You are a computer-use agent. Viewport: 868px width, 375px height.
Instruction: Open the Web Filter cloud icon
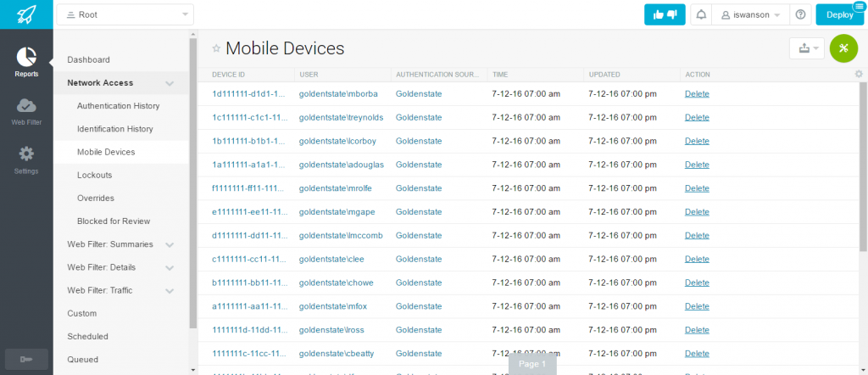[x=26, y=110]
